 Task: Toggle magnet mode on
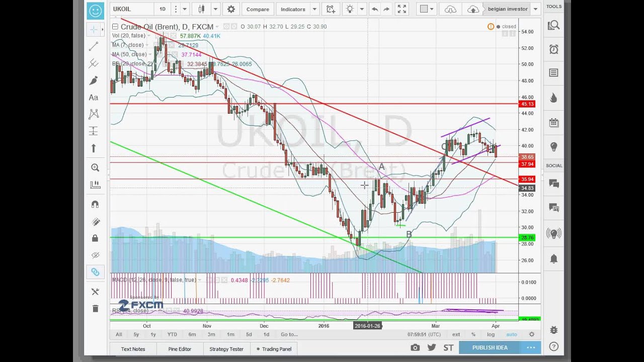pos(95,204)
